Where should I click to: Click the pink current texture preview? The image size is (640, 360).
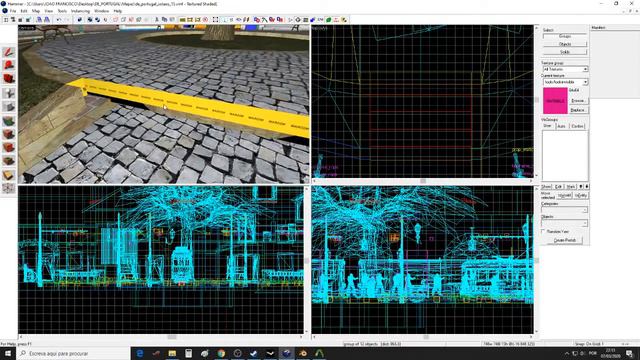tap(555, 100)
